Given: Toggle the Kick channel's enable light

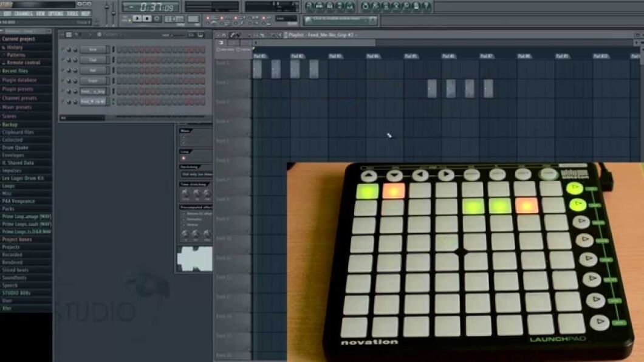Looking at the screenshot, I should tap(60, 49).
